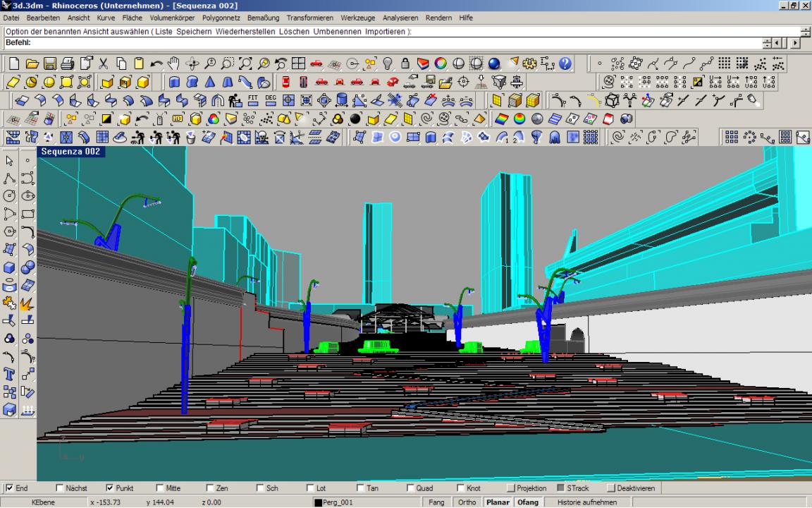Click the four-viewport layout icon
812x508 pixels.
pos(298,64)
